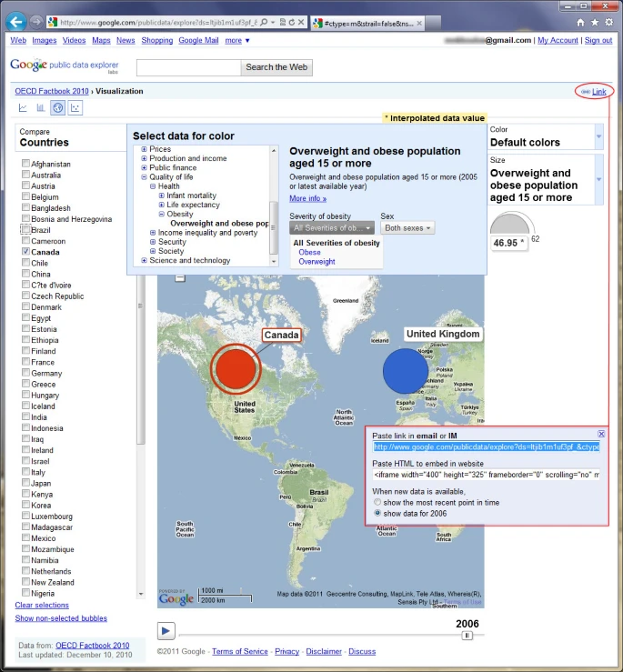Collapse Quality of life node
The image size is (623, 672).
click(144, 177)
